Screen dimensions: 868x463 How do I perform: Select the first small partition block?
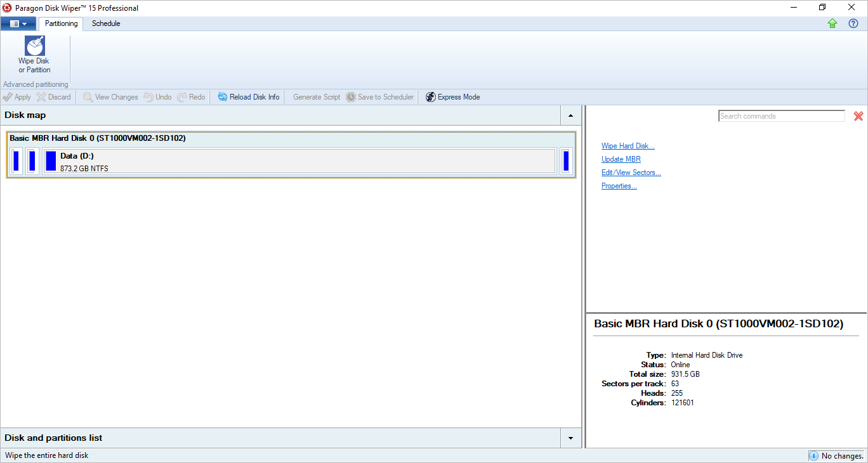[x=16, y=161]
